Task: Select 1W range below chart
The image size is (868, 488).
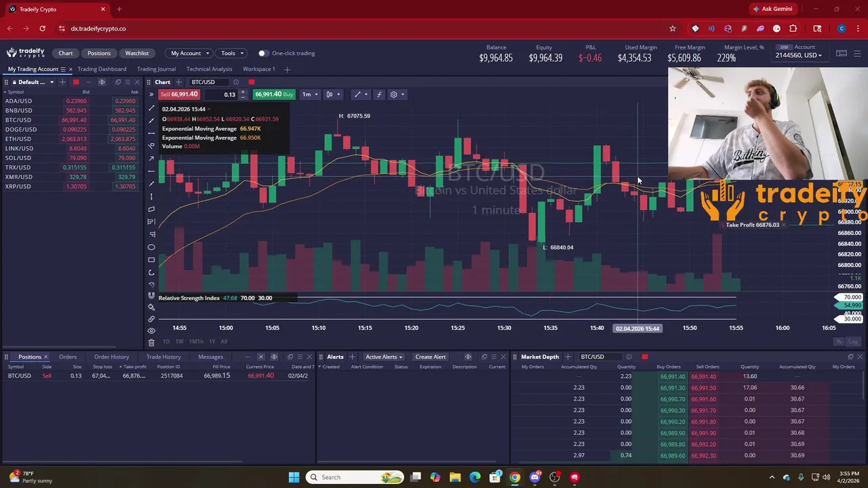Action: click(179, 342)
